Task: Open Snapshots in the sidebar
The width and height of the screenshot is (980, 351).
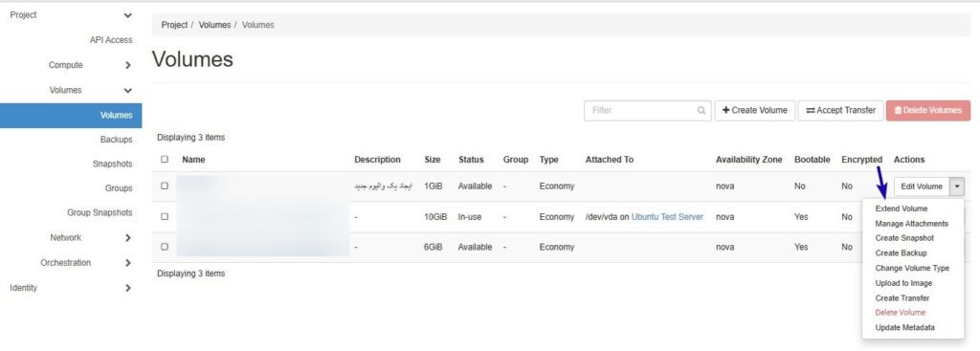Action: pyautogui.click(x=113, y=164)
